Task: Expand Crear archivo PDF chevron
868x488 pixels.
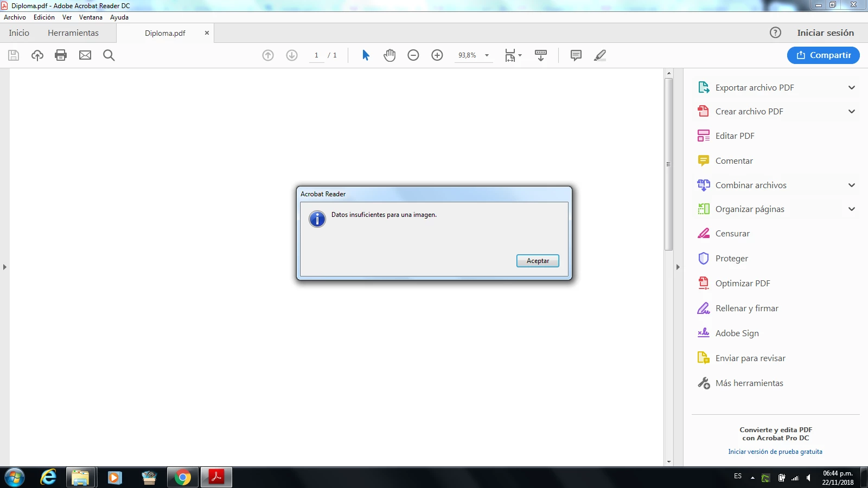Action: click(852, 112)
